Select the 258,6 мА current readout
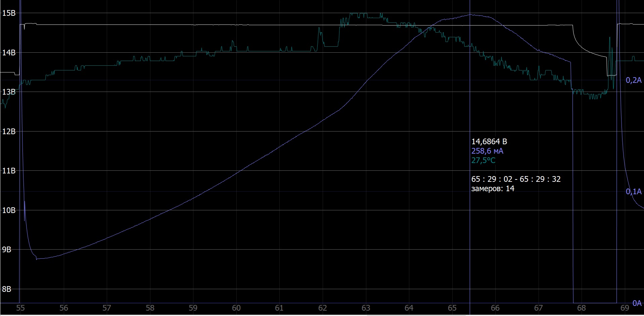The height and width of the screenshot is (316, 644). tap(487, 151)
